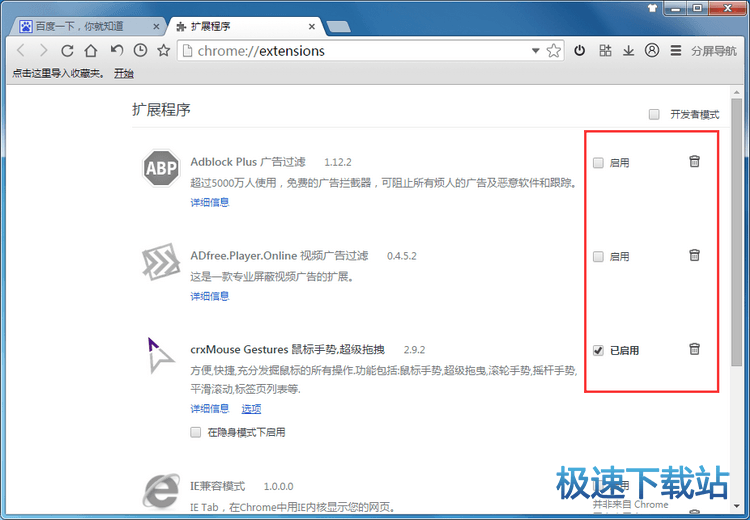This screenshot has height=520, width=750.
Task: Click the skin shirt icon in title bar
Action: coord(652,8)
